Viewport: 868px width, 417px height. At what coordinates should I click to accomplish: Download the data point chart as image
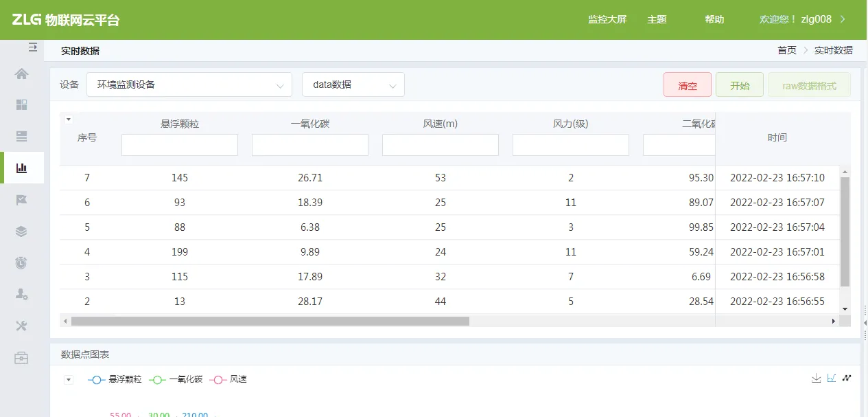(x=816, y=378)
